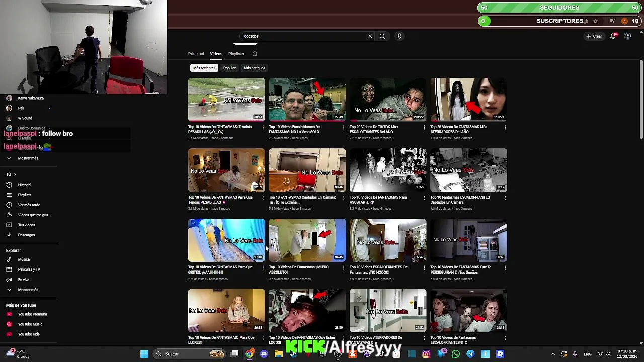This screenshot has height=362, width=644.
Task: Open Kenyi Nakamura channel subscription
Action: click(30, 98)
